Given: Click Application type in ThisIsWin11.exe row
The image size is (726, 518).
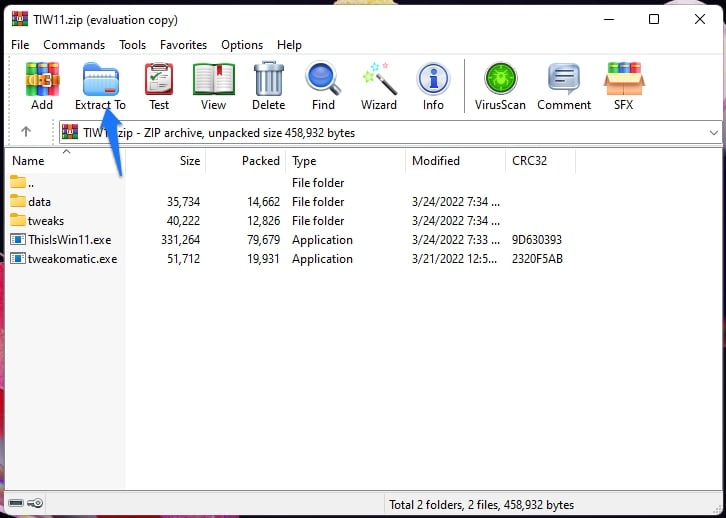Looking at the screenshot, I should click(x=322, y=240).
